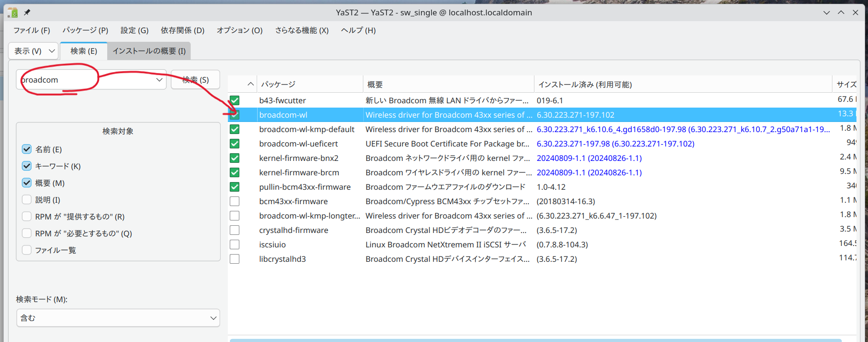Enable the ファイル一覧 search option

coord(27,250)
